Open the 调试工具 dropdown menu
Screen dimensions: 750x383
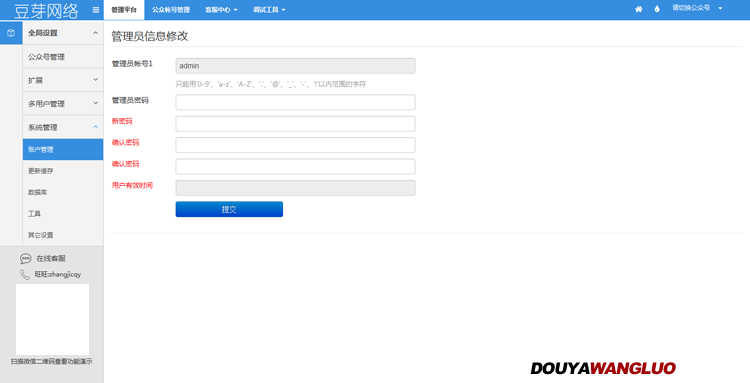pos(269,10)
